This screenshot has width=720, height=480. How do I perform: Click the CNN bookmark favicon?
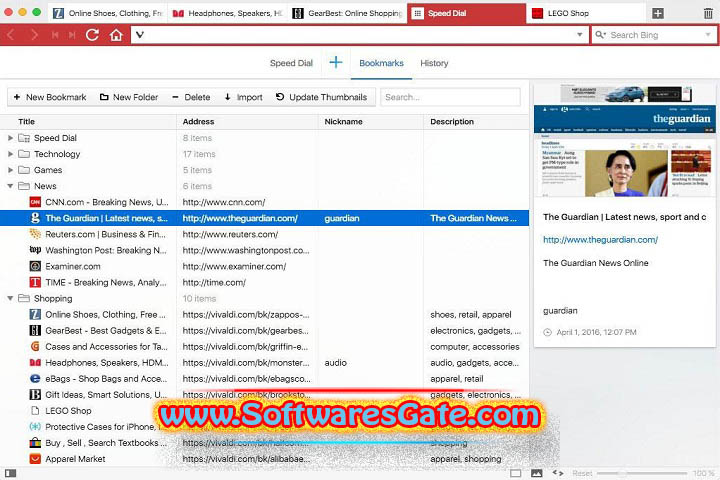tap(35, 202)
